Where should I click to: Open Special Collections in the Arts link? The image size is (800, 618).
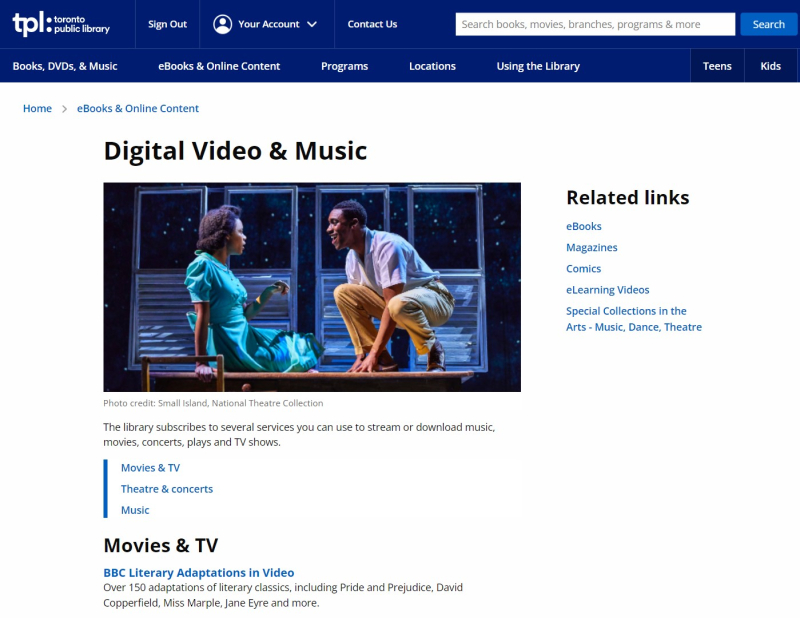pyautogui.click(x=634, y=319)
